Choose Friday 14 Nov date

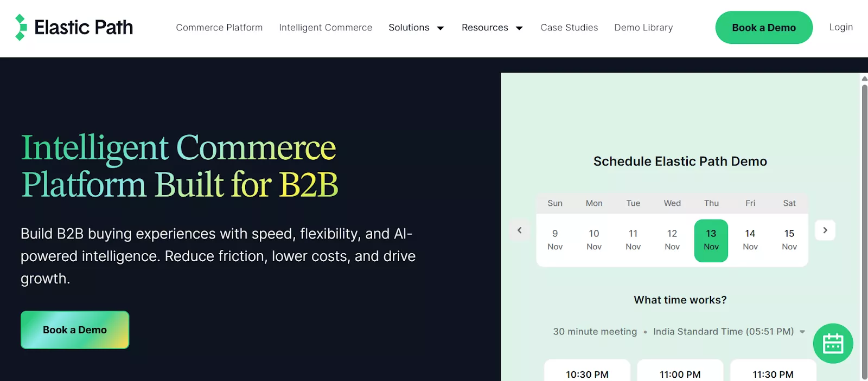[750, 240]
